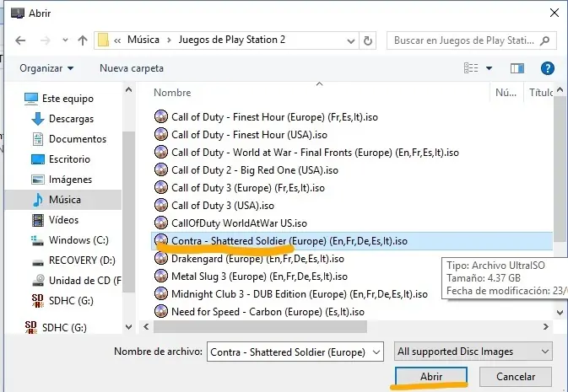Expand the Nombre de archivo dropdown arrow
The width and height of the screenshot is (568, 392).
click(376, 352)
